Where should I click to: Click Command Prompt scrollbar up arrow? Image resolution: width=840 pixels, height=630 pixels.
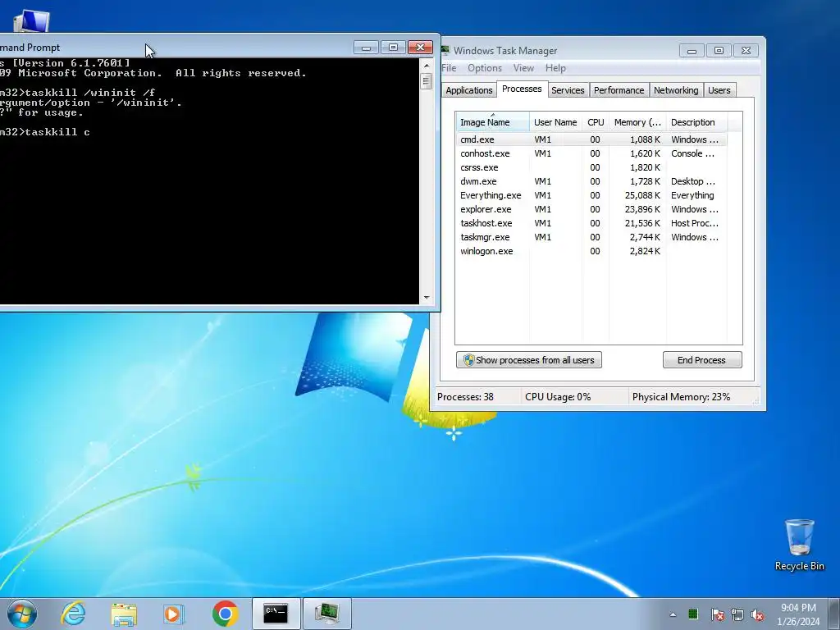[427, 66]
